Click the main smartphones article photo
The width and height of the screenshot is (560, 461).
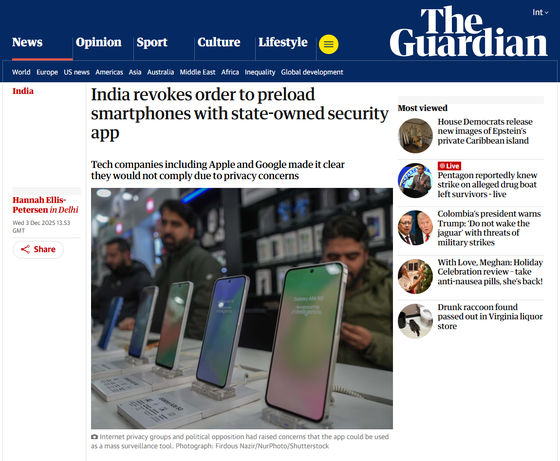242,308
